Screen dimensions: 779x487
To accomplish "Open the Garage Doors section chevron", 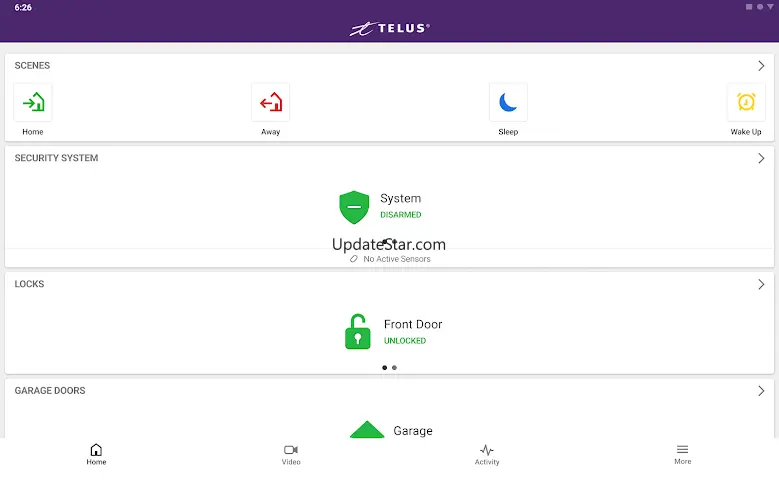I will (x=761, y=391).
